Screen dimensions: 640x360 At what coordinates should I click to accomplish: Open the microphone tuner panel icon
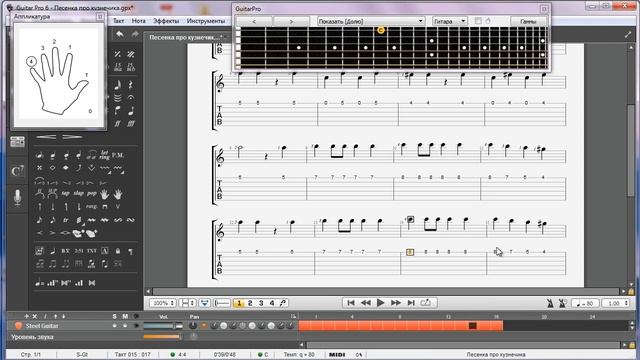17,198
